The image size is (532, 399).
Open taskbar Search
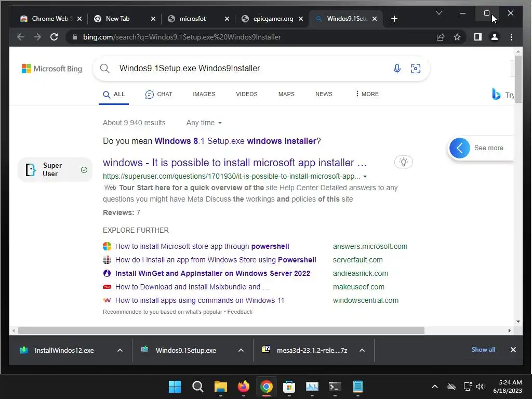pyautogui.click(x=198, y=387)
